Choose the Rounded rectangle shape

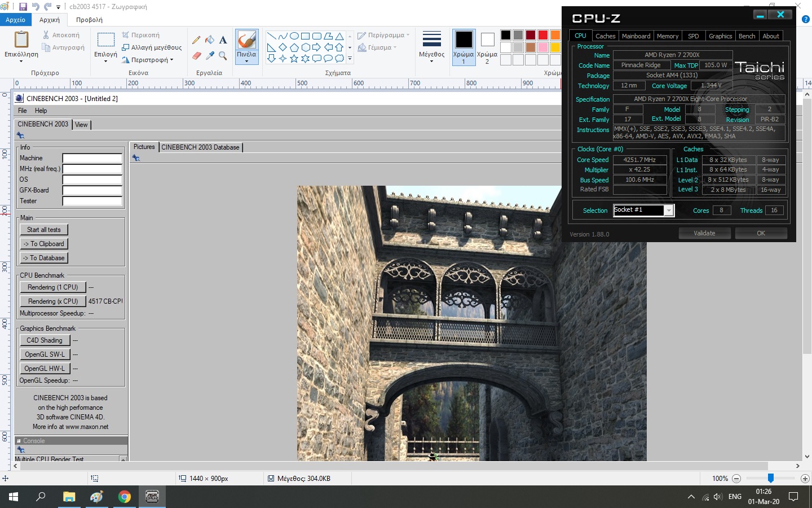(x=316, y=36)
